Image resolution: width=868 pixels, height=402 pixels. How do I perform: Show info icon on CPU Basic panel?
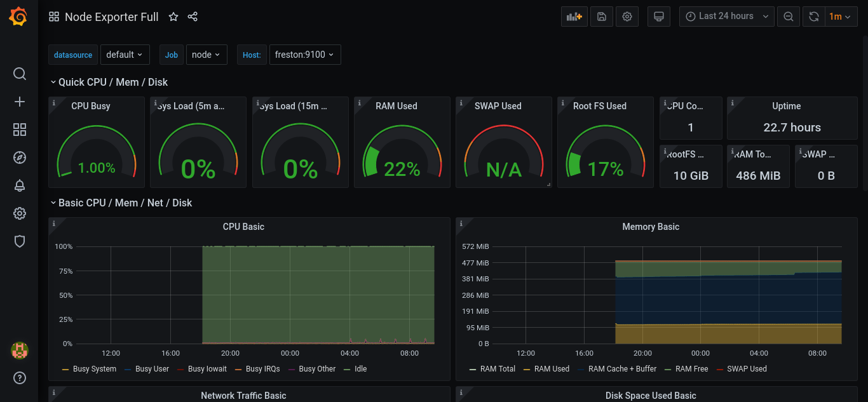click(x=54, y=223)
